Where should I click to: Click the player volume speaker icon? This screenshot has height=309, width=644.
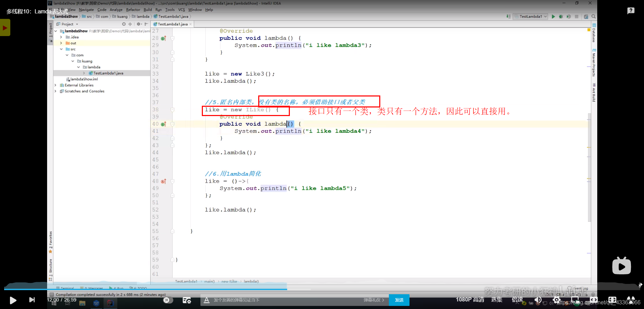(538, 300)
